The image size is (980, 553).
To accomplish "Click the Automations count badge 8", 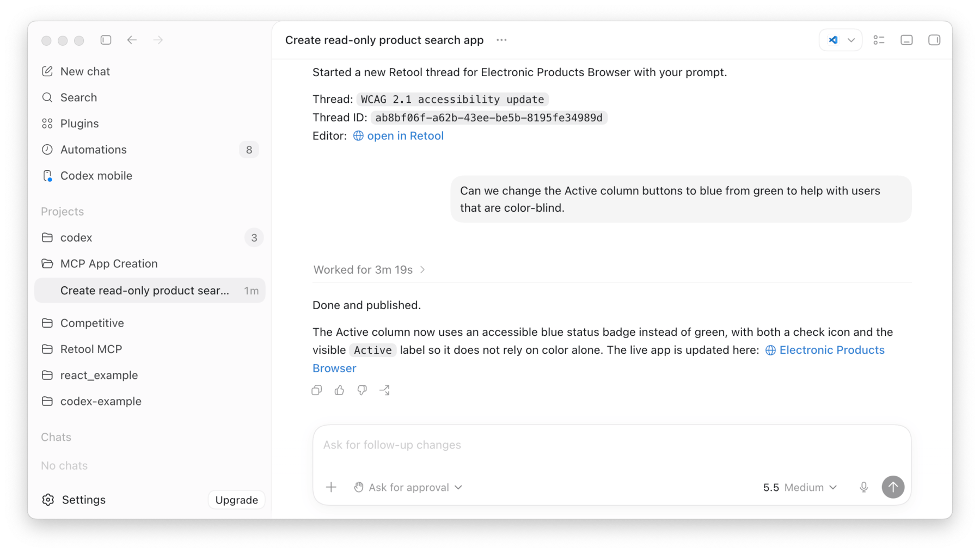I will pyautogui.click(x=249, y=150).
